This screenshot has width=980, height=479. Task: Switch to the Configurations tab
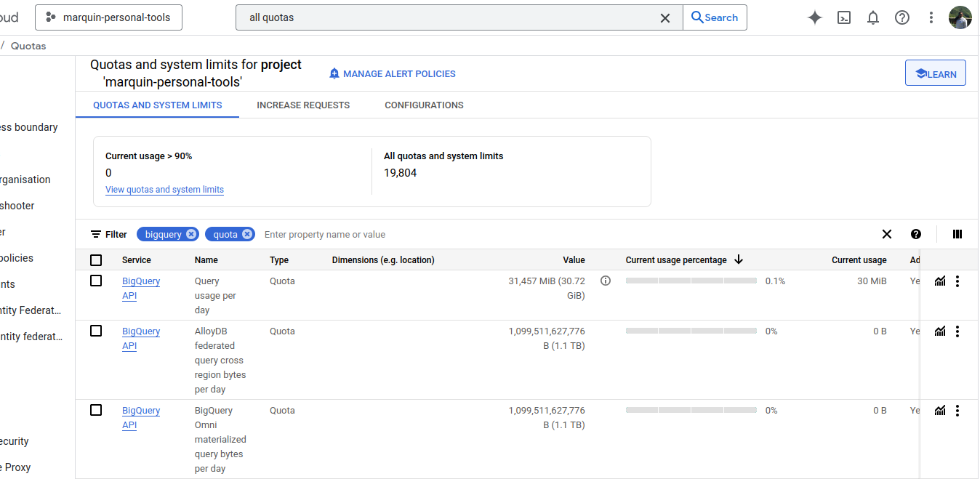424,105
